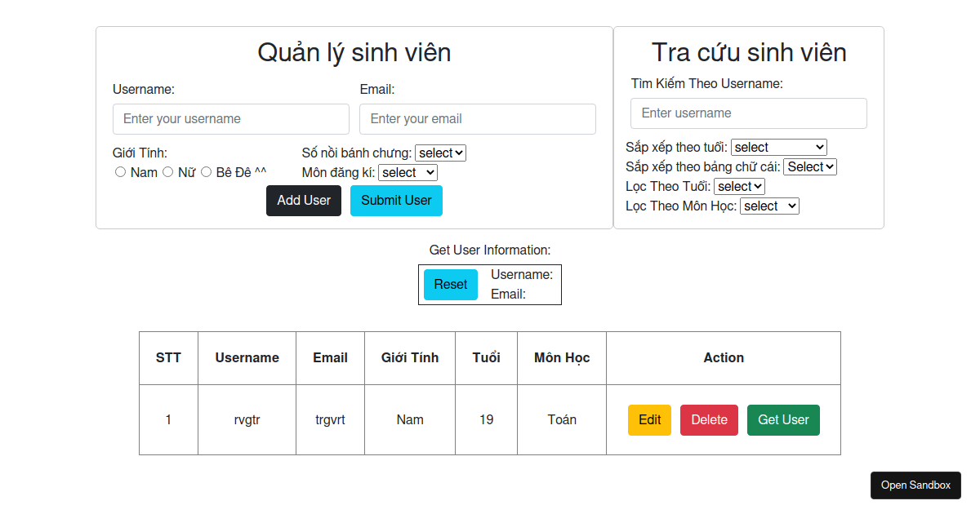Select the Nam gender radio button

coord(120,172)
